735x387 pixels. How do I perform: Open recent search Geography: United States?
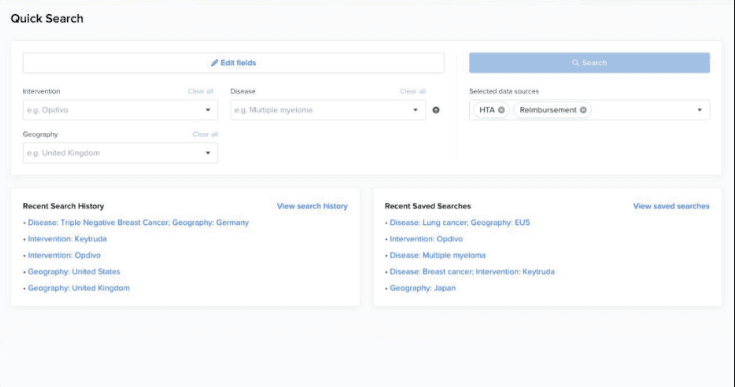tap(74, 272)
